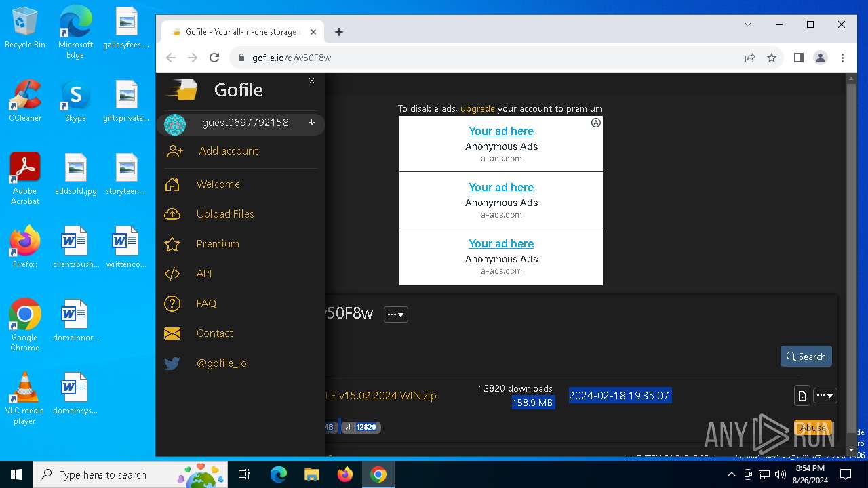Screen dimensions: 868x488
Task: Open the @gofile_io Twitter link
Action: click(222, 363)
